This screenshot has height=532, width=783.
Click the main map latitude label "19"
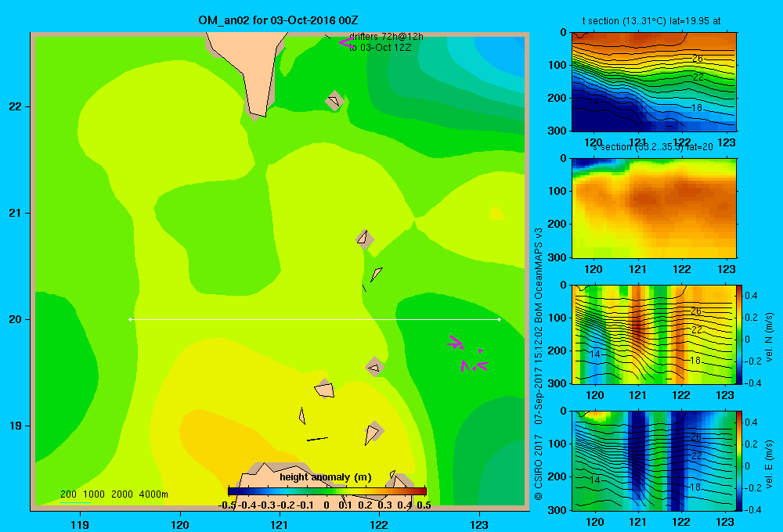pos(16,426)
